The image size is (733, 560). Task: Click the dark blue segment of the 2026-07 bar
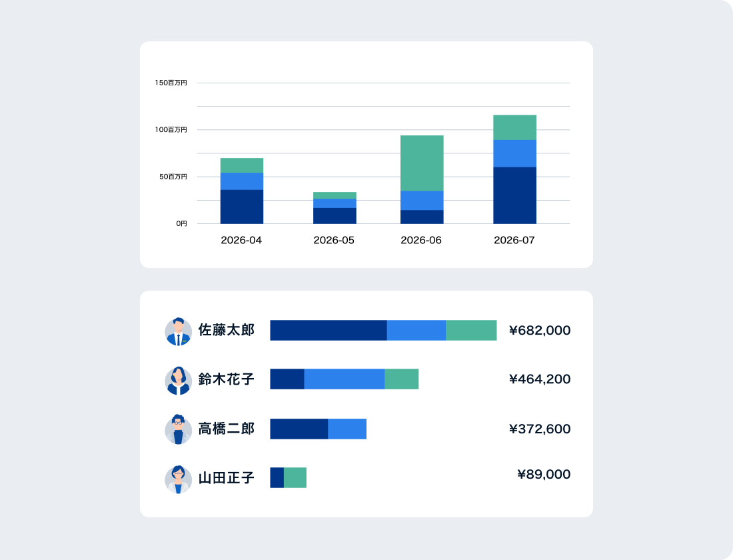click(x=514, y=195)
